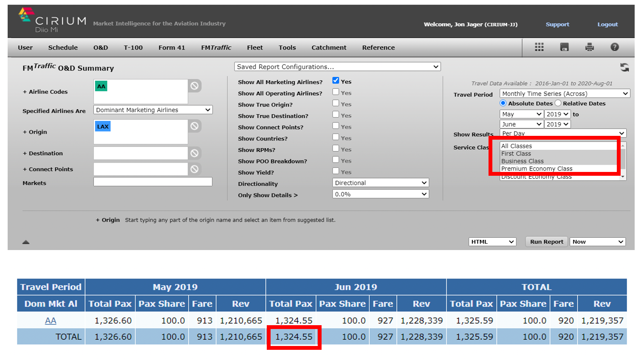Viewport: 644px width, 360px height.
Task: Click the Connect Points input field
Action: click(x=141, y=169)
